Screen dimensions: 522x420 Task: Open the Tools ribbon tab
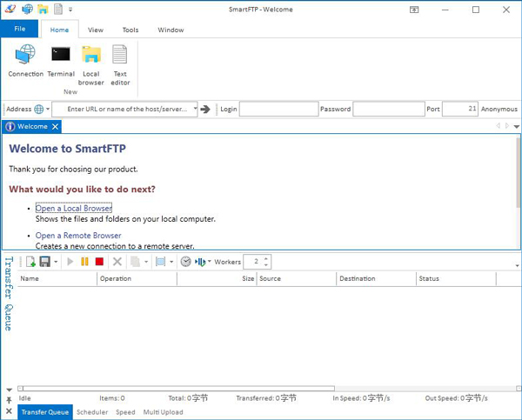[130, 30]
